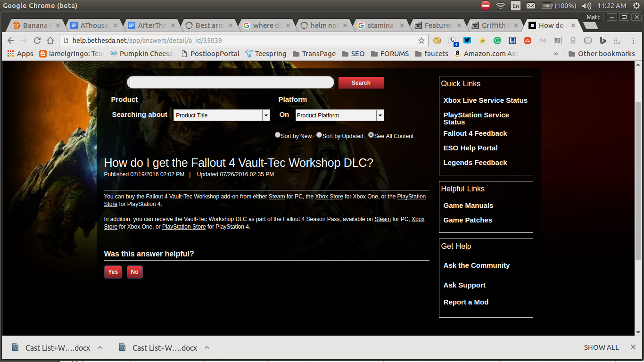
Task: Click the framed J extension icon
Action: click(558, 41)
